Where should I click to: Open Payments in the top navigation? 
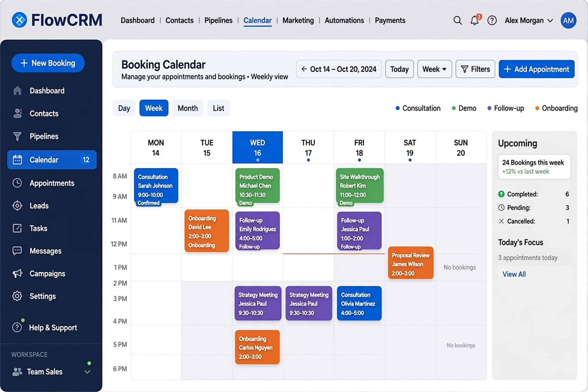[x=390, y=21]
